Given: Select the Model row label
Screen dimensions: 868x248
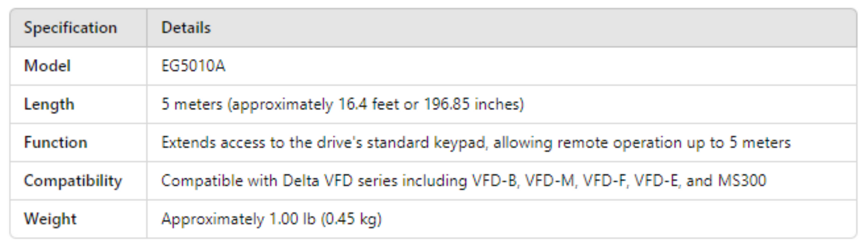Looking at the screenshot, I should click(47, 66).
